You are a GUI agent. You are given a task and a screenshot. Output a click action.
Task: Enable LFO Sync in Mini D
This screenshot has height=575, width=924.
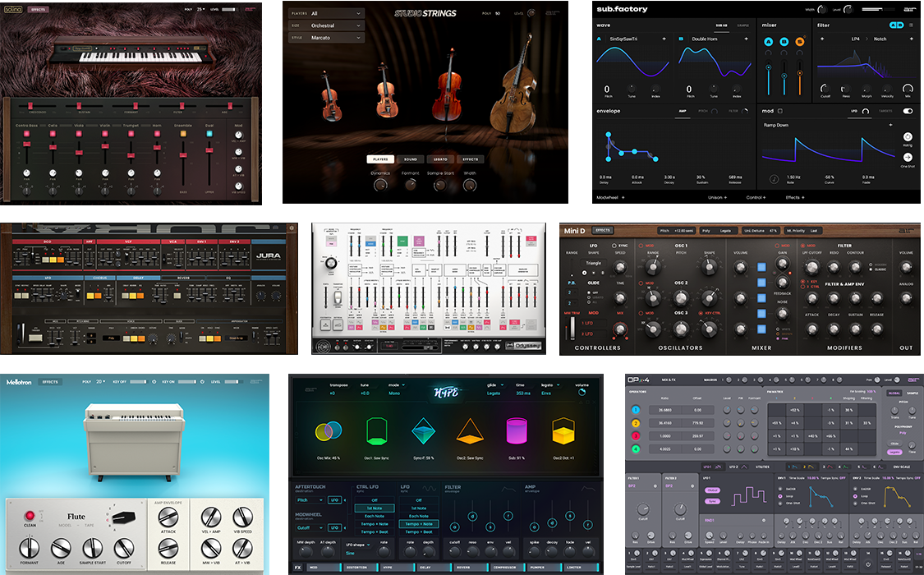click(614, 245)
